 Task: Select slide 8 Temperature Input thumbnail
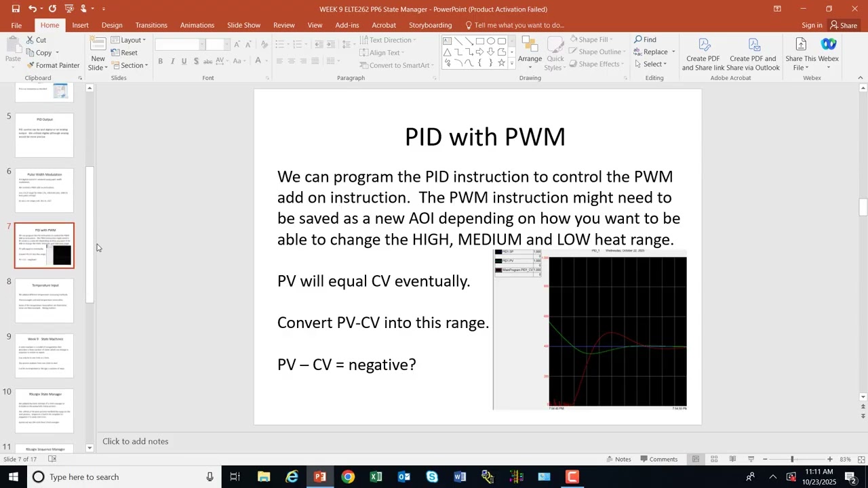pos(45,300)
